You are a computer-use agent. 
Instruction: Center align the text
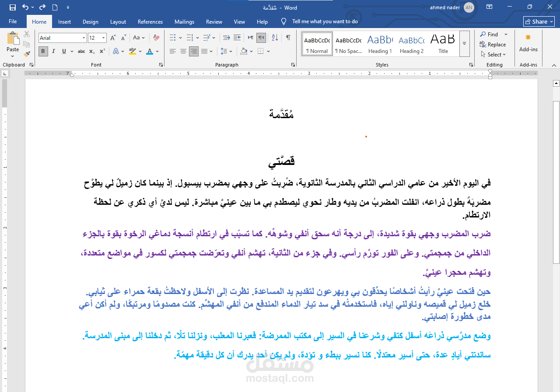pos(183,51)
